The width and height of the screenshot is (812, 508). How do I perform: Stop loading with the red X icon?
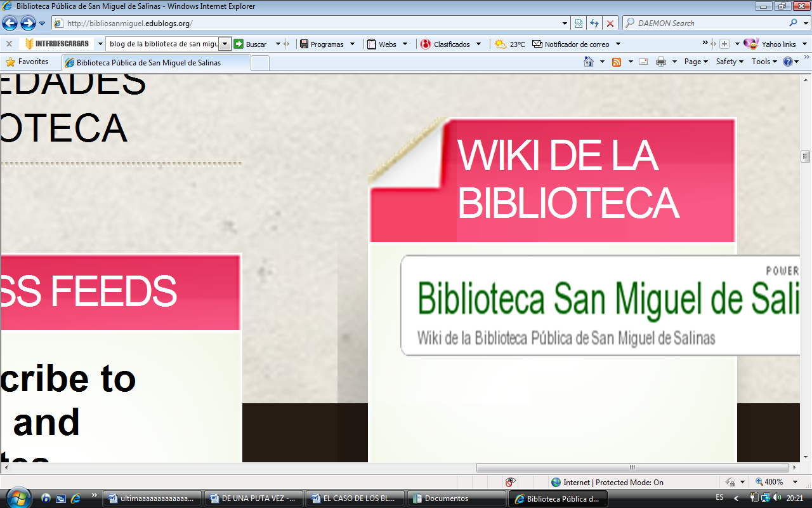[610, 23]
